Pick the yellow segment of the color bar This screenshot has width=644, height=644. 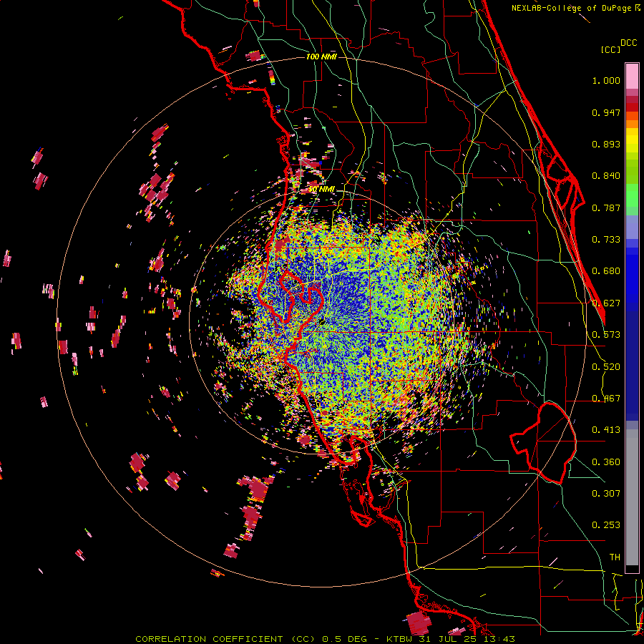tap(632, 140)
